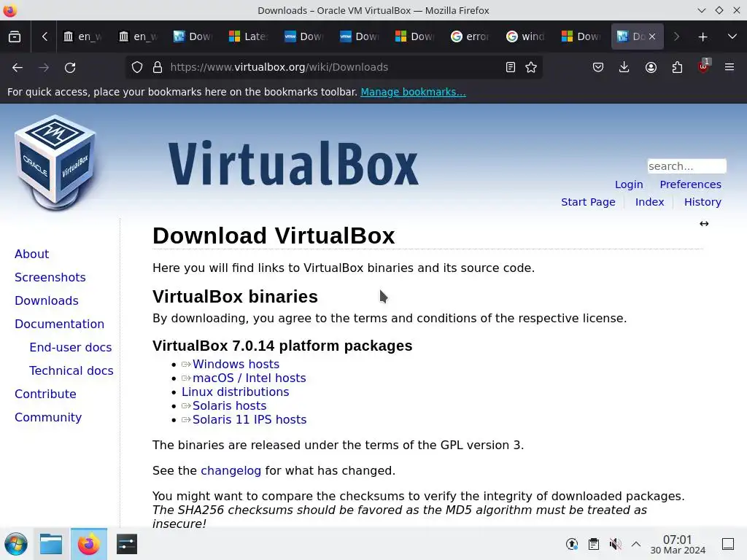The image size is (747, 560).
Task: Download the macOS / Intel hosts package
Action: pyautogui.click(x=249, y=378)
